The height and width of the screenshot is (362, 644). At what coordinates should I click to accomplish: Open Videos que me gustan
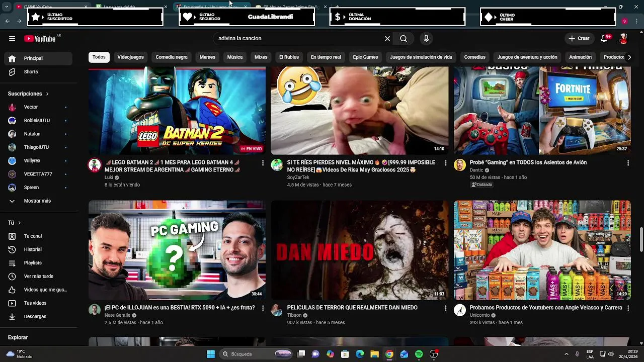(x=38, y=290)
